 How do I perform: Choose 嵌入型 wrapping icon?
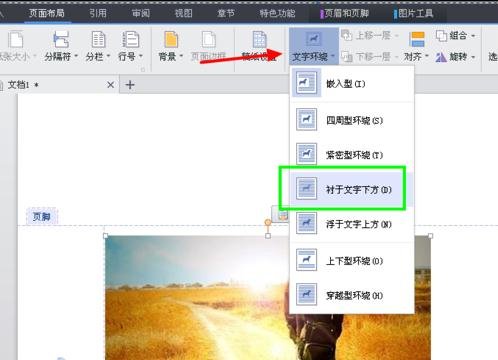[306, 83]
